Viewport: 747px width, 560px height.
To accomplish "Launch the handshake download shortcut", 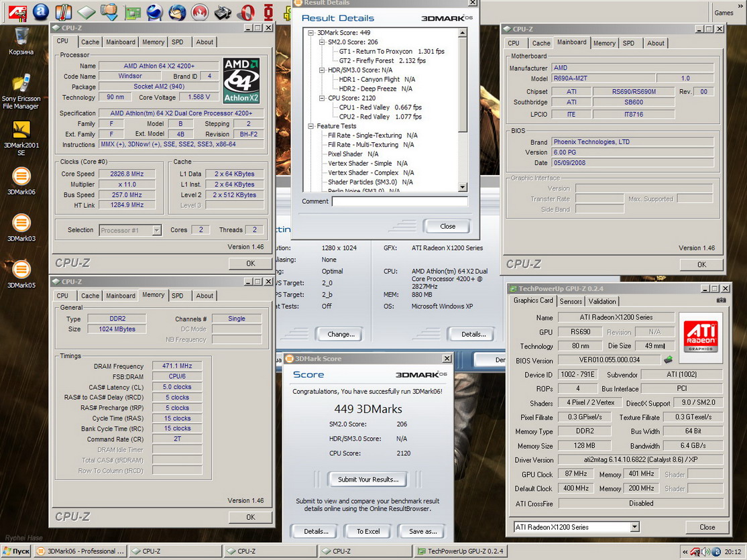I will point(109,12).
